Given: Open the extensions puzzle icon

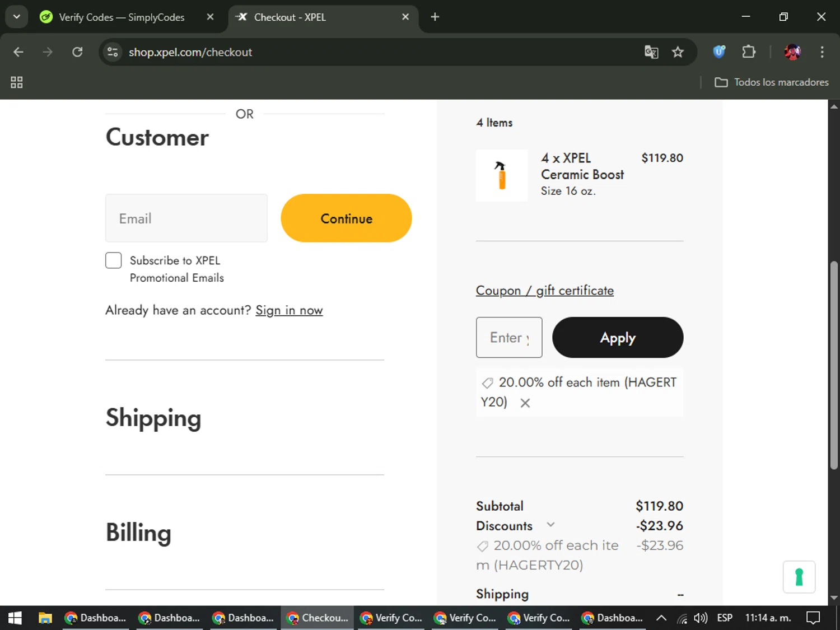Looking at the screenshot, I should [749, 52].
